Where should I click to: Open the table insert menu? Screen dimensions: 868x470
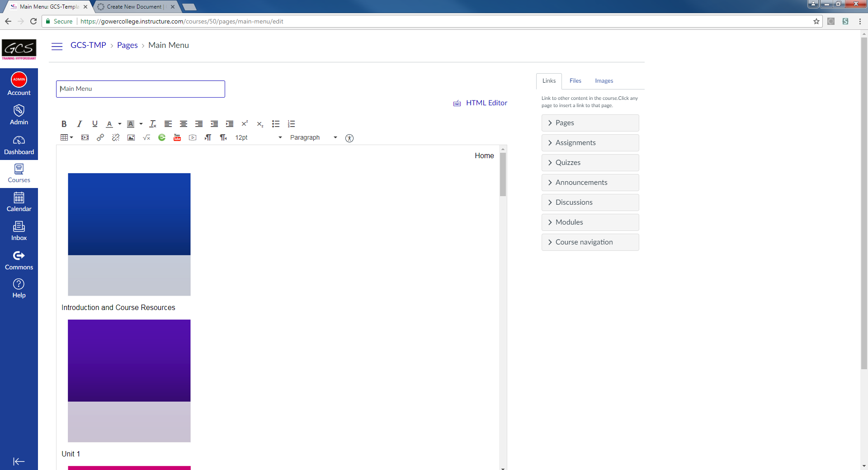[x=66, y=137]
